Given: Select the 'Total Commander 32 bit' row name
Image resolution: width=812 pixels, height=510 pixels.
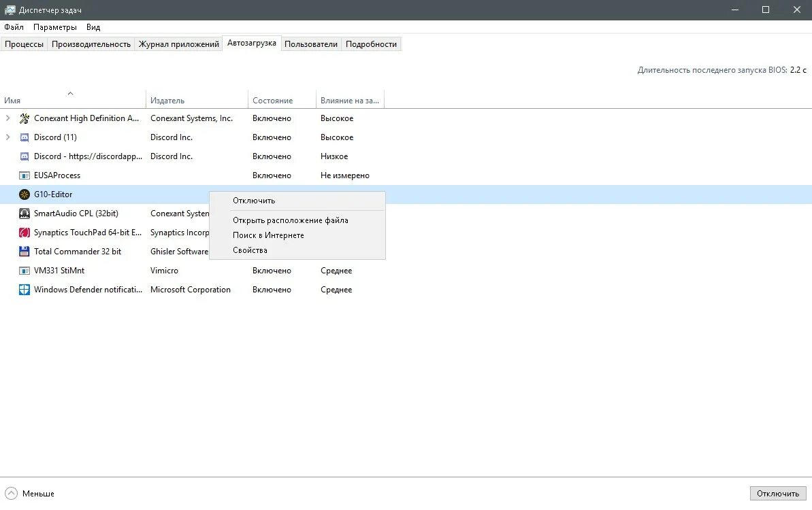Looking at the screenshot, I should tap(78, 252).
